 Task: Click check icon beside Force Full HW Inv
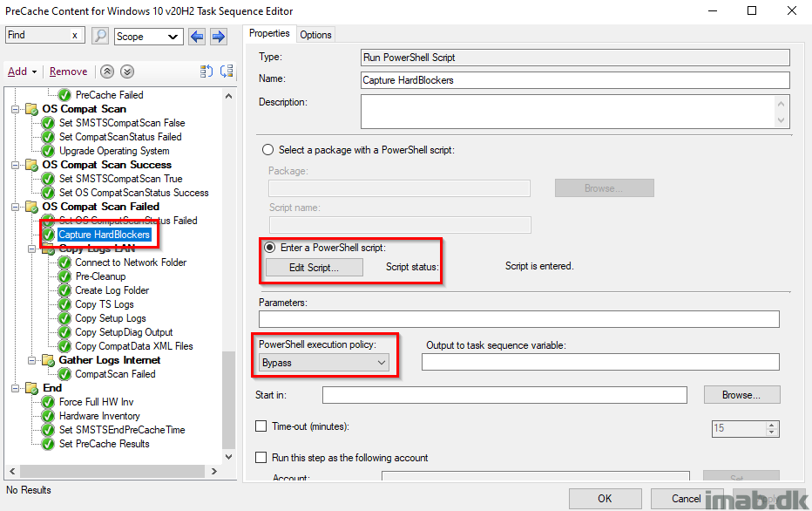48,402
